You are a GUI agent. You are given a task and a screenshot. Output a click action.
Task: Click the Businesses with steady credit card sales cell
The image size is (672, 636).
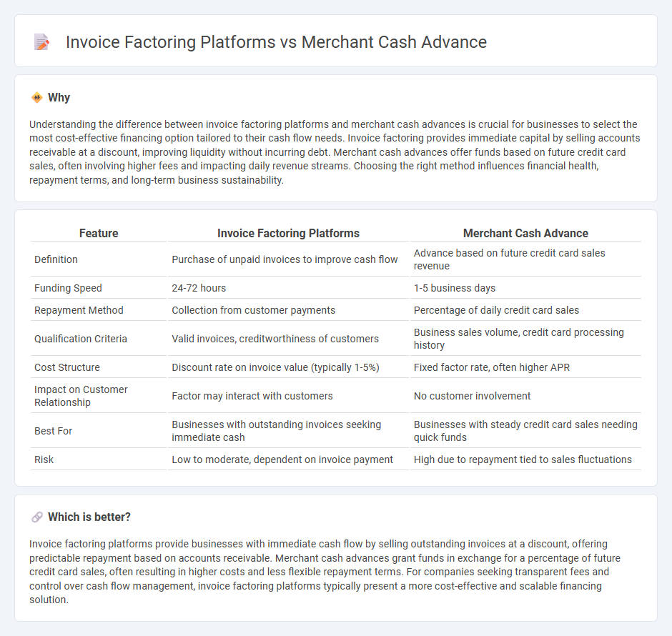[525, 431]
